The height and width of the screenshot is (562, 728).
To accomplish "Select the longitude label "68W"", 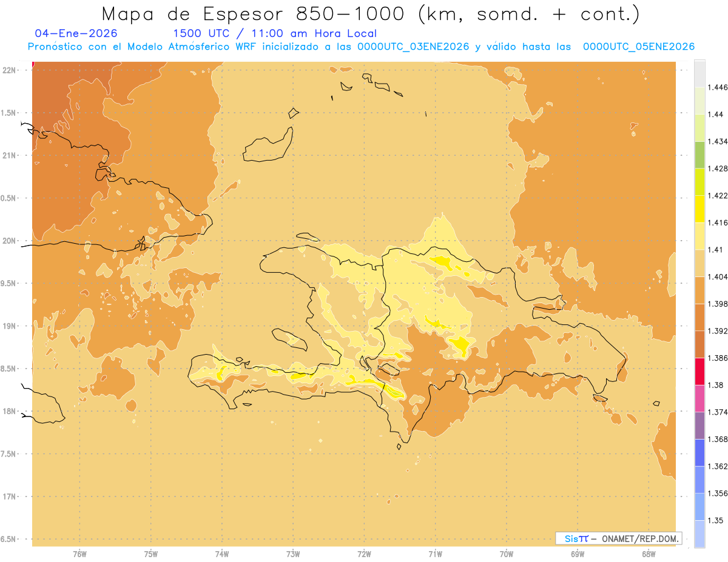I will click(649, 554).
